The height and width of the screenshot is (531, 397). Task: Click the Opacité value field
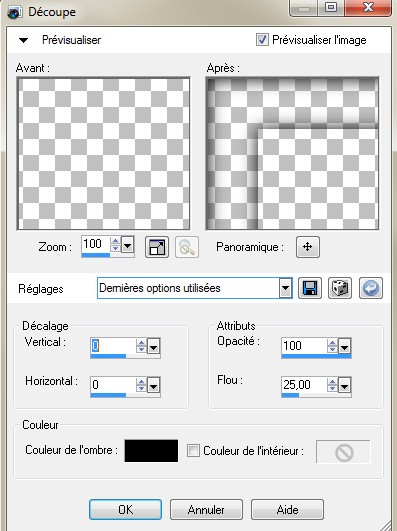click(x=304, y=346)
